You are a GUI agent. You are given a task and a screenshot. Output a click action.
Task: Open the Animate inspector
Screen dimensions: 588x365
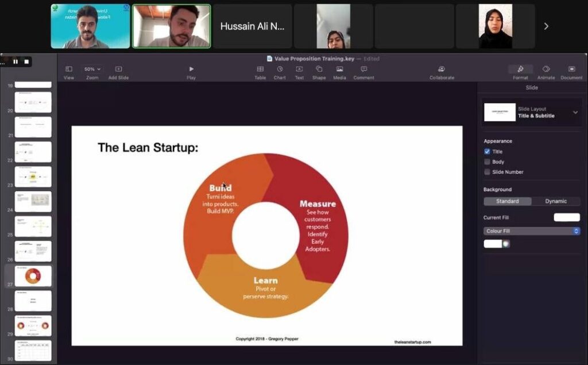(546, 69)
